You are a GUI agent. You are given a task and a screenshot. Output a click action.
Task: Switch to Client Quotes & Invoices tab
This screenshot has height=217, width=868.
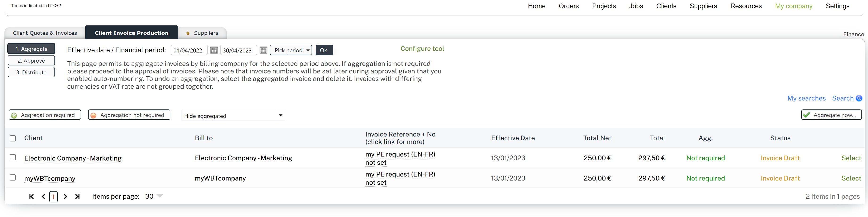point(45,33)
